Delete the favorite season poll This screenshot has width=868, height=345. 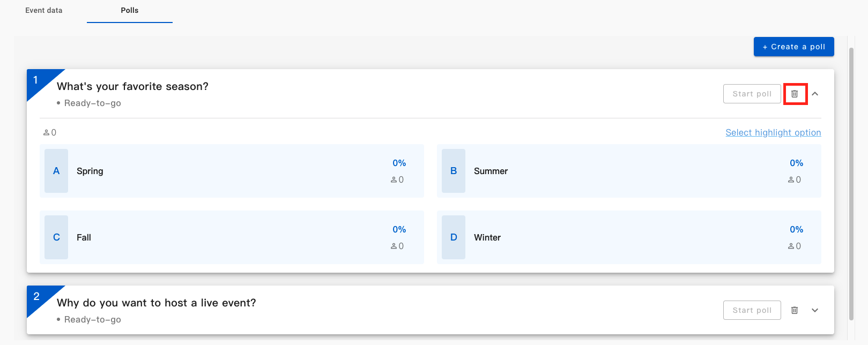(795, 94)
